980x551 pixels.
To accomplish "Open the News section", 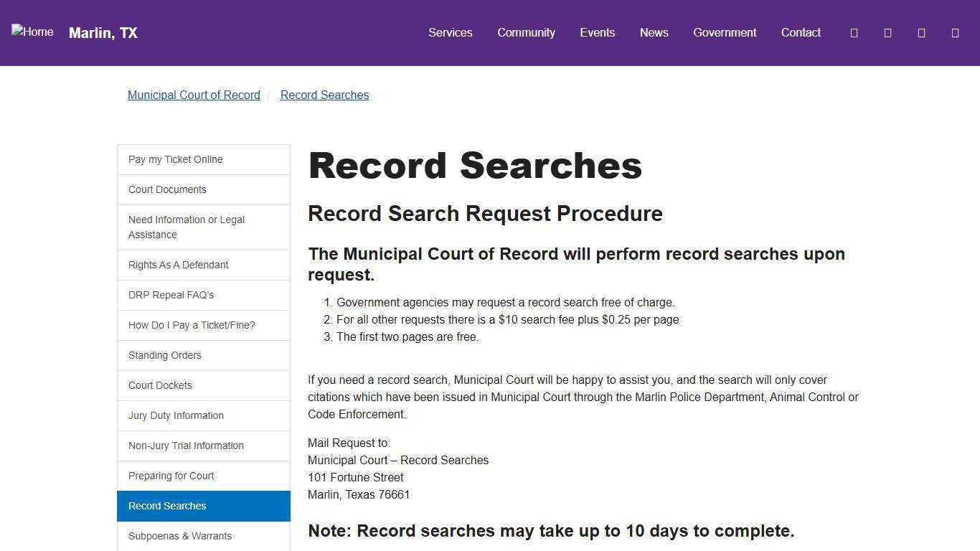I will click(x=654, y=32).
